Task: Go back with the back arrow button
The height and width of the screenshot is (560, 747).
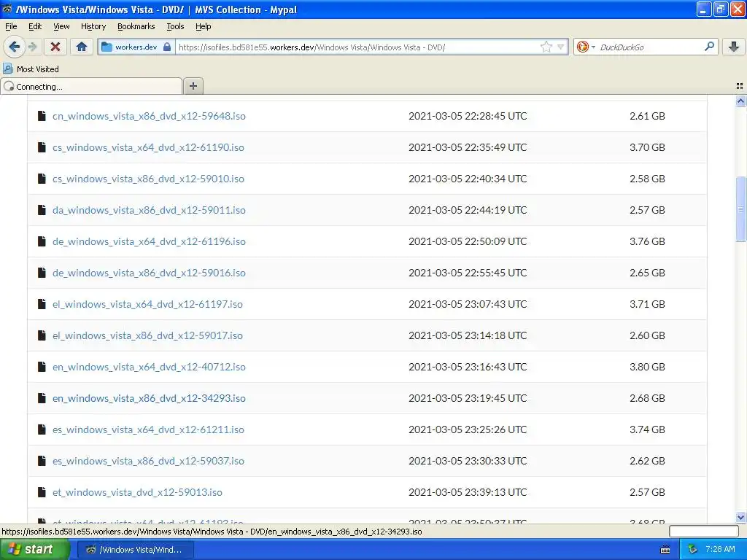Action: coord(15,47)
